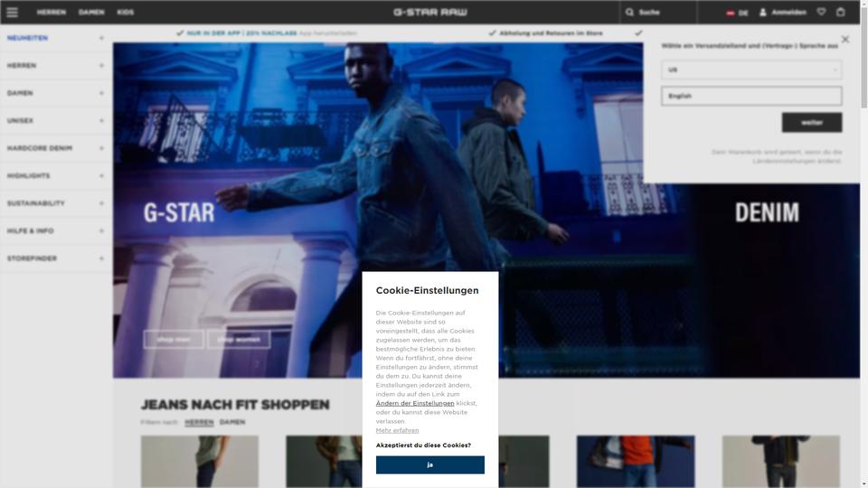
Task: Click the German flag icon
Action: pyautogui.click(x=731, y=13)
